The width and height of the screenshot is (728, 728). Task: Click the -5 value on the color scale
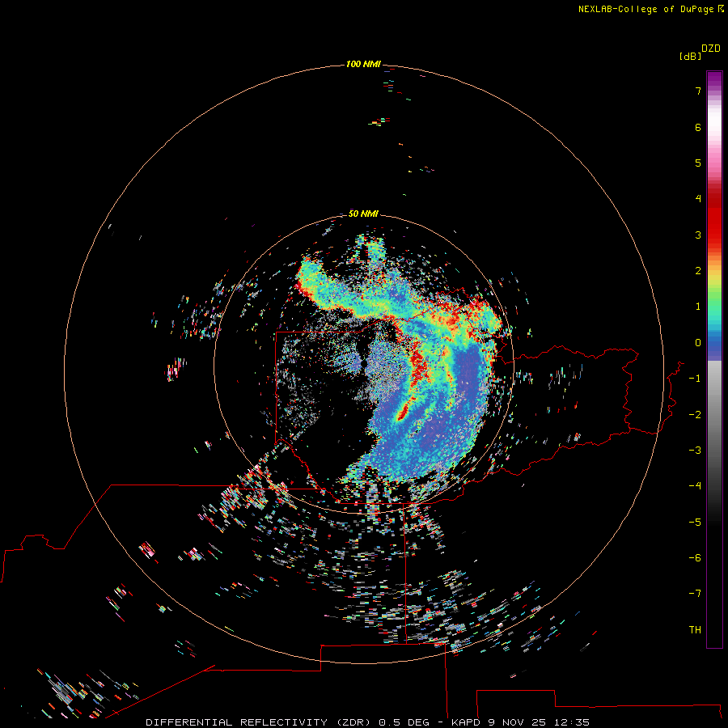click(695, 523)
